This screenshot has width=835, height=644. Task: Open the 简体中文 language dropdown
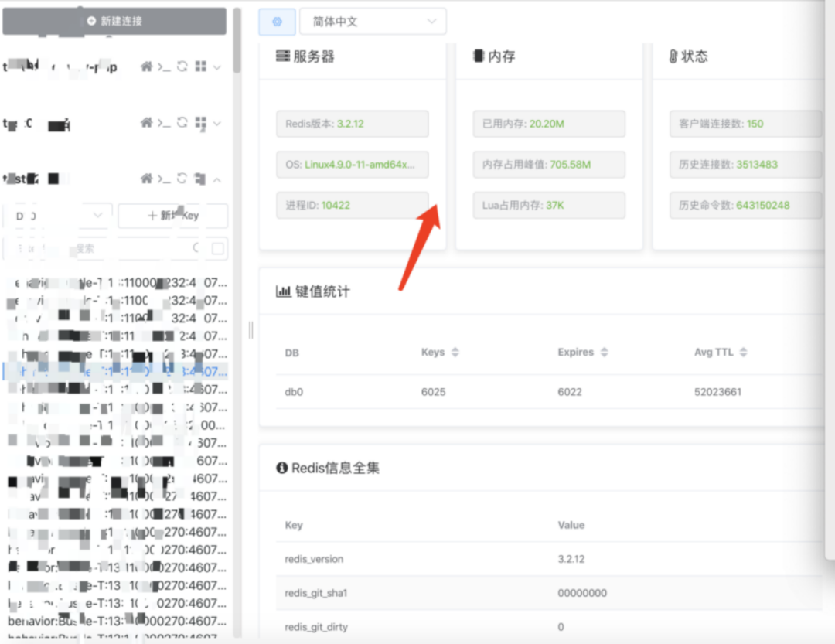pyautogui.click(x=373, y=22)
